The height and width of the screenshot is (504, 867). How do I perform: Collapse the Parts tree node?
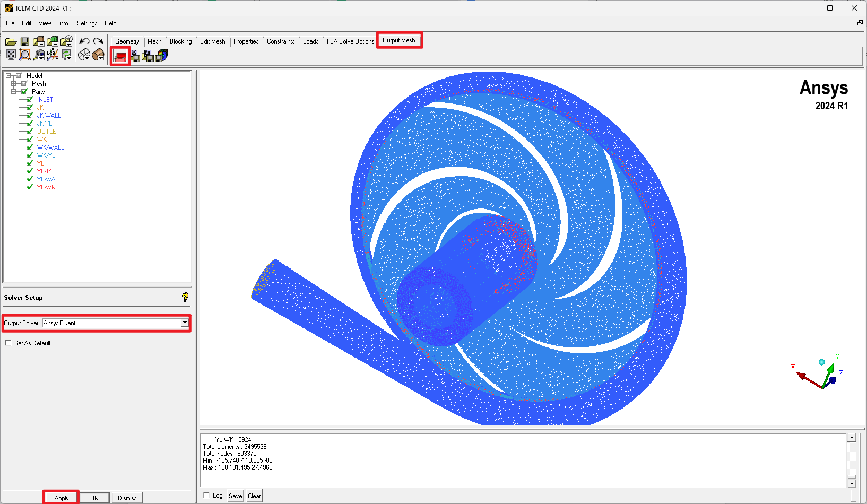coord(14,91)
